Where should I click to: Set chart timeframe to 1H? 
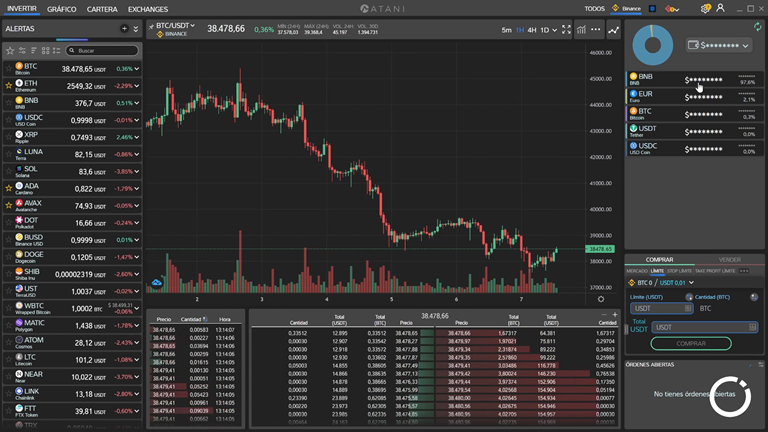pyautogui.click(x=520, y=30)
